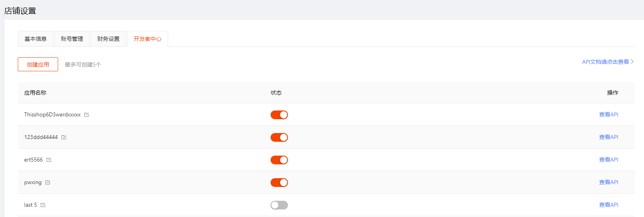Screen dimensions: 644x217
Task: Toggle ert5566 status off
Action: coord(279,160)
